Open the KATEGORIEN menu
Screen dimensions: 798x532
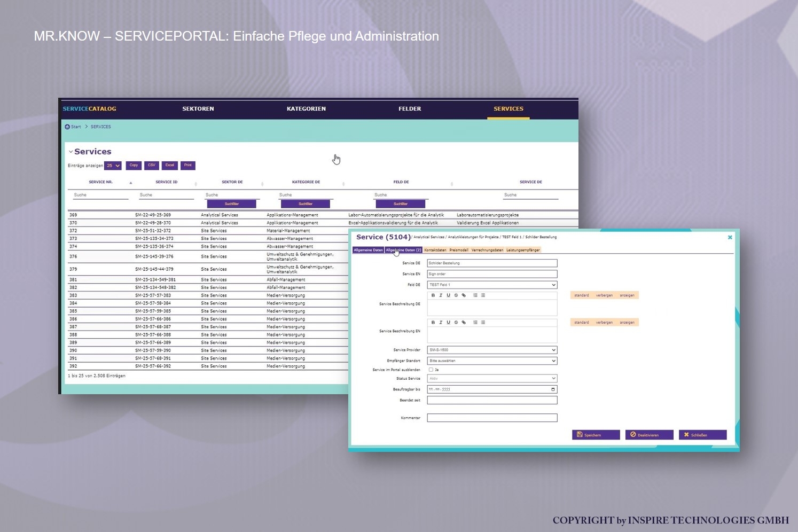pyautogui.click(x=306, y=109)
